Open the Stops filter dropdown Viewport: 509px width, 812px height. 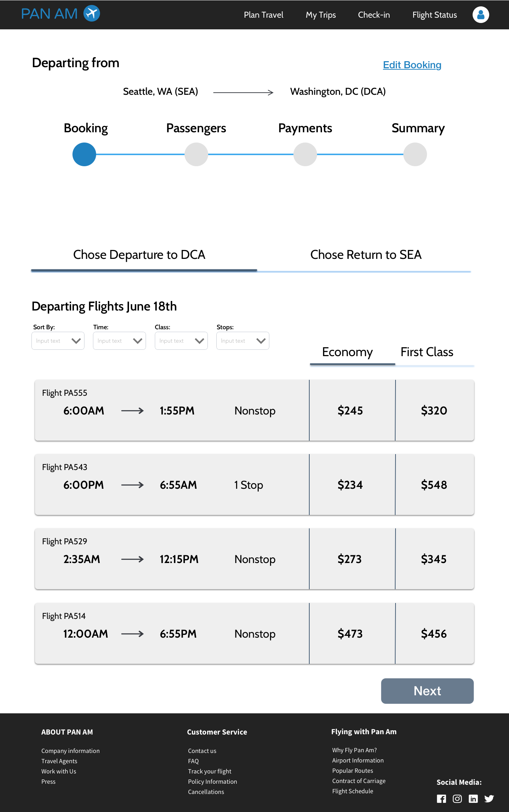(x=243, y=341)
